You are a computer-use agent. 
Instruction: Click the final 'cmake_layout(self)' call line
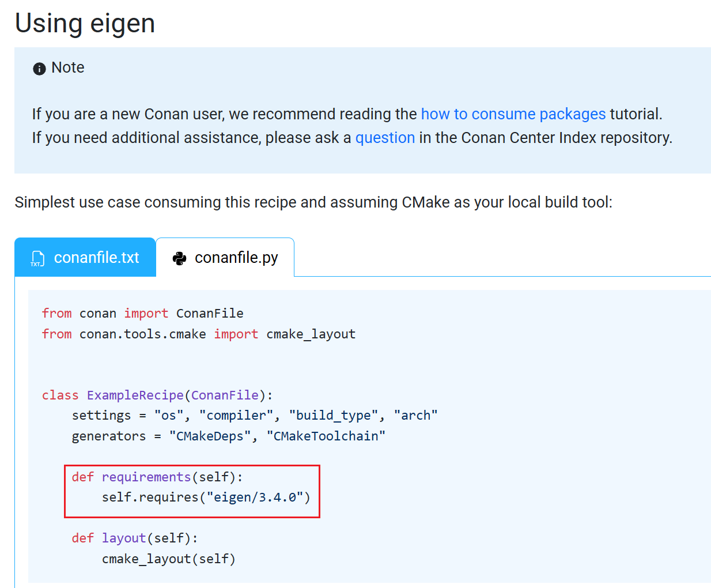168,559
